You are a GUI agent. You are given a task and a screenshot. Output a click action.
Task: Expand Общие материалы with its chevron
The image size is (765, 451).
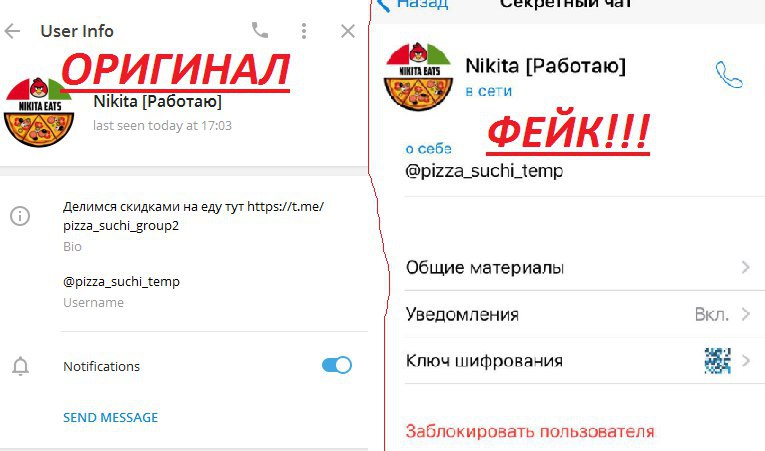point(745,267)
